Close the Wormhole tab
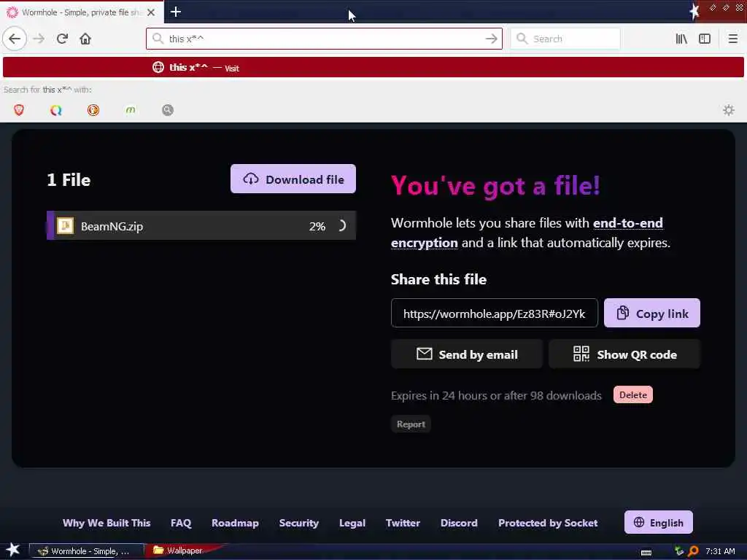The height and width of the screenshot is (560, 747). (151, 12)
